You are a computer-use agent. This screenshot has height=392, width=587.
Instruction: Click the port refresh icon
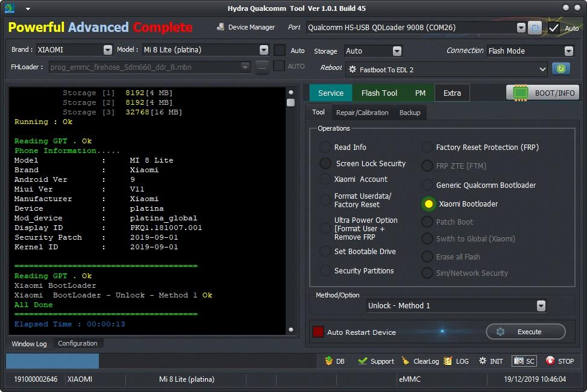coord(535,28)
